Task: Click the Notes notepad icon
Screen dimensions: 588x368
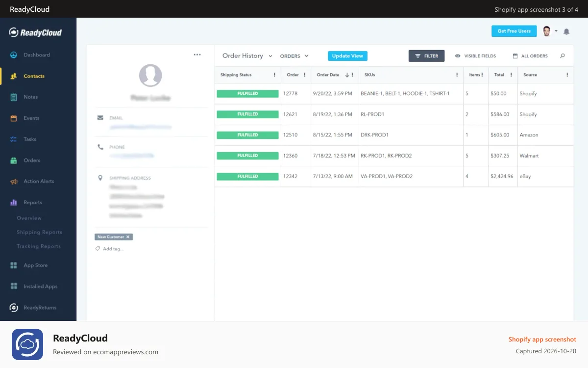Action: point(14,97)
